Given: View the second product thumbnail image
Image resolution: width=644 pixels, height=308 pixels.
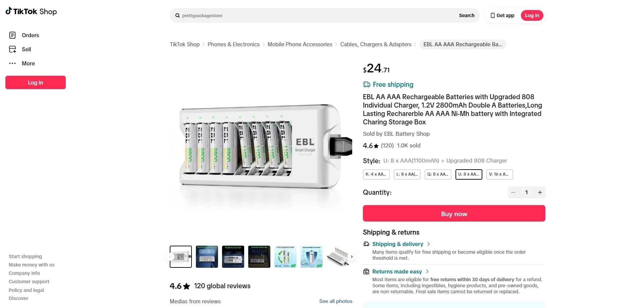Looking at the screenshot, I should click(x=207, y=257).
